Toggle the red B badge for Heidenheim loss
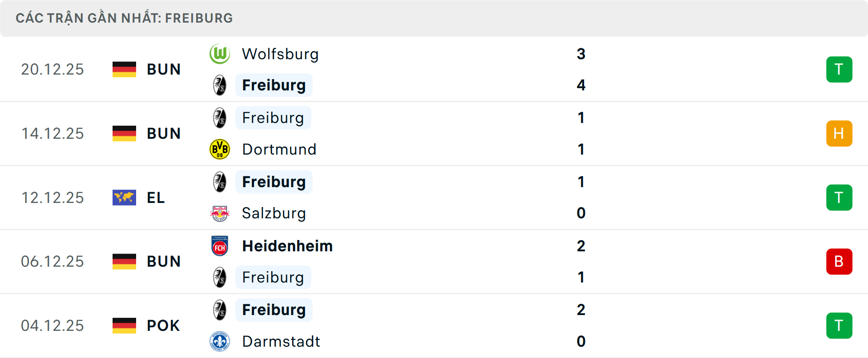Screen dimensions: 868x358 (x=840, y=261)
